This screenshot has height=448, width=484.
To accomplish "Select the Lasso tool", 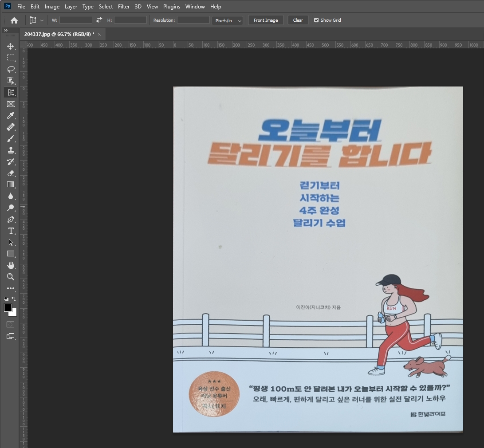I will (11, 69).
